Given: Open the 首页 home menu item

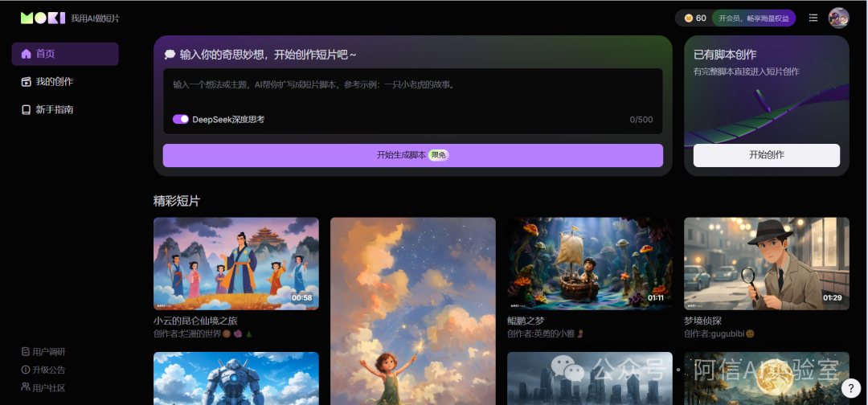Looking at the screenshot, I should pyautogui.click(x=65, y=54).
